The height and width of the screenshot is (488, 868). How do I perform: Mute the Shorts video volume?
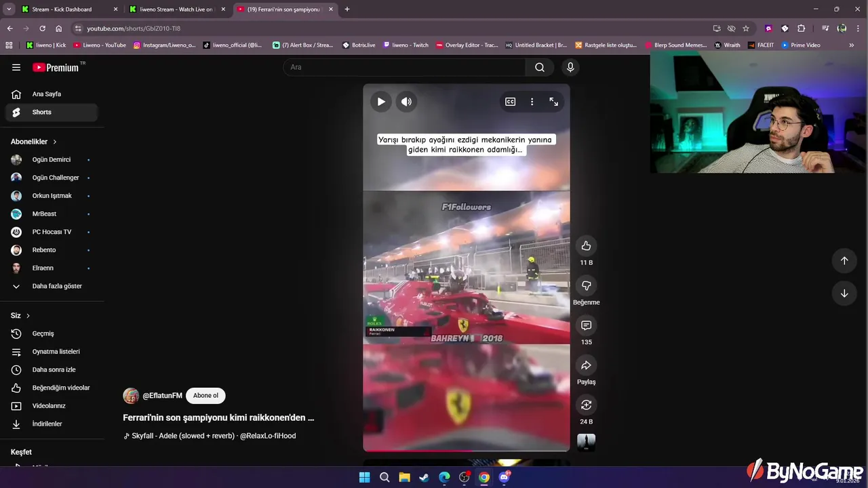point(406,102)
